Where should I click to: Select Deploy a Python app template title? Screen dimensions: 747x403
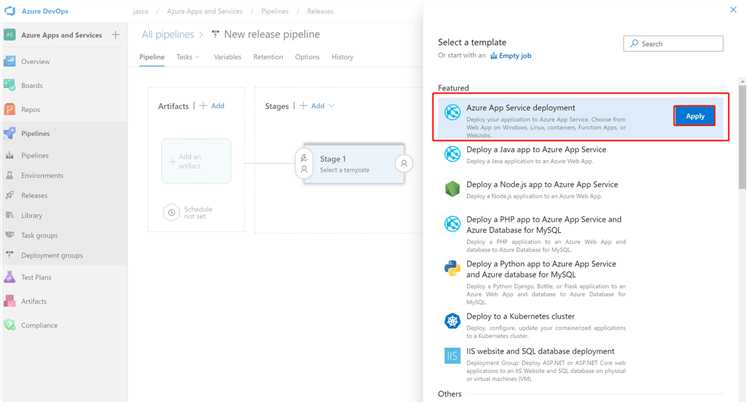[x=541, y=269]
